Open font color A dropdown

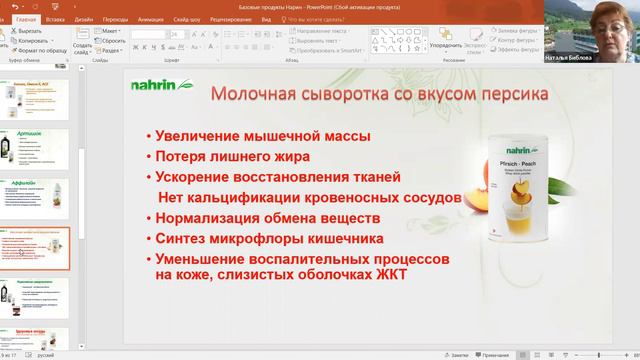(x=211, y=47)
